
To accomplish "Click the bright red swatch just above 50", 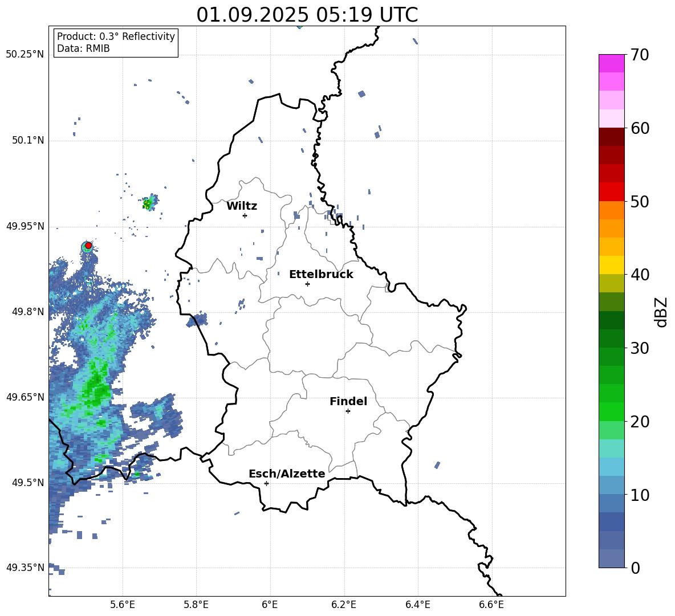I will 611,192.
